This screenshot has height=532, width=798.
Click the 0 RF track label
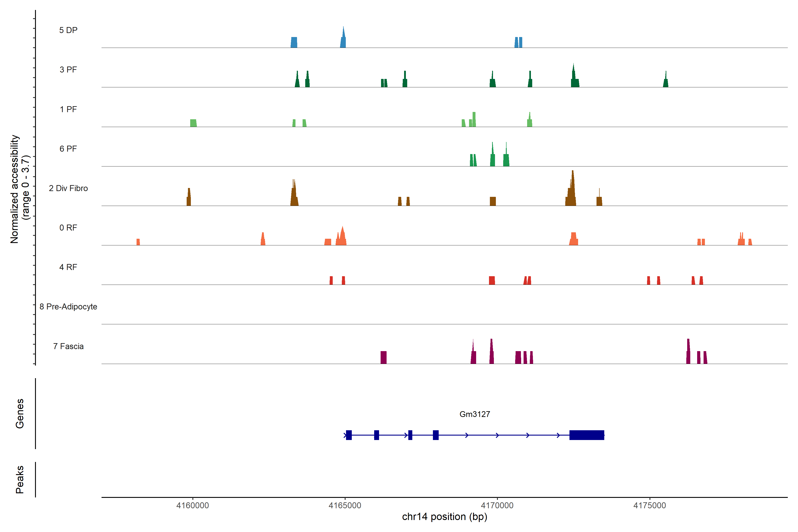pyautogui.click(x=68, y=228)
